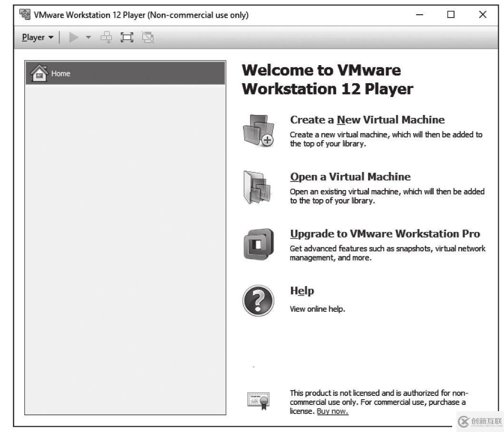Minimize the VMware Player window
The image size is (504, 432).
pos(419,15)
